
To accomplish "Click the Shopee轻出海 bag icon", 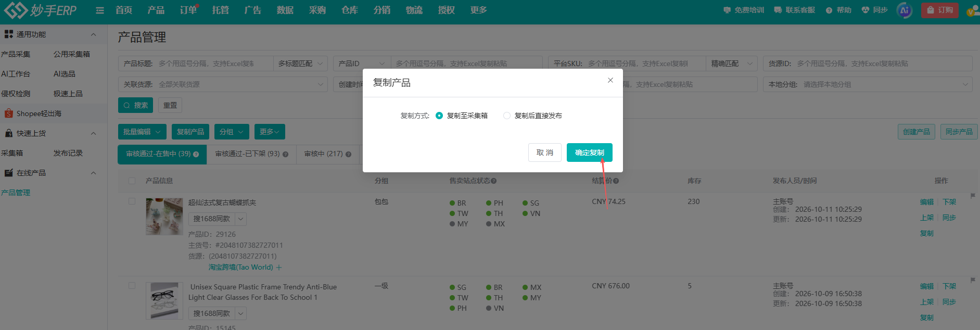I will tap(8, 113).
